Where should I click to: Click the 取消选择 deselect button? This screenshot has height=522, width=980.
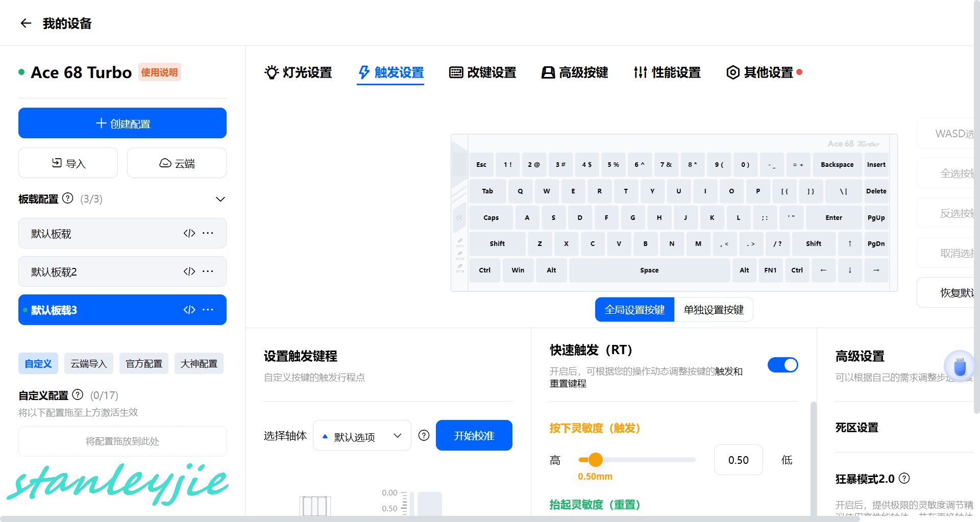946,253
